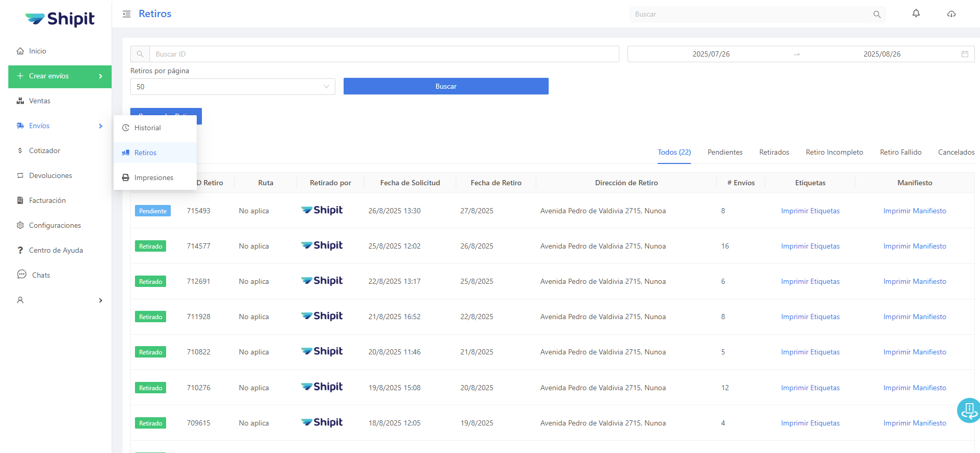Click the Configuraciones gear icon
This screenshot has width=980, height=453.
point(20,225)
